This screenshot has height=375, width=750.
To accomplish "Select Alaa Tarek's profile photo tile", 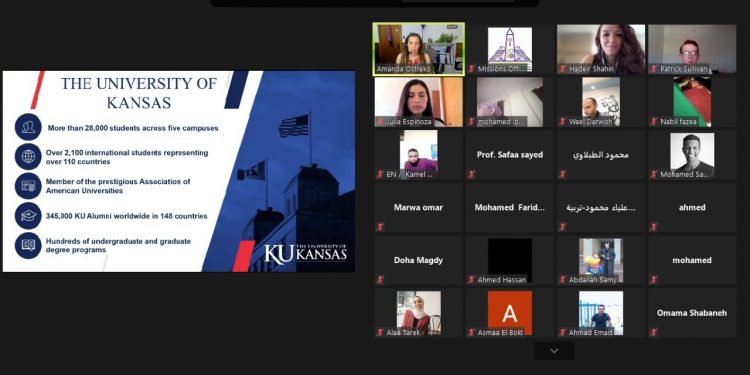I will (419, 313).
